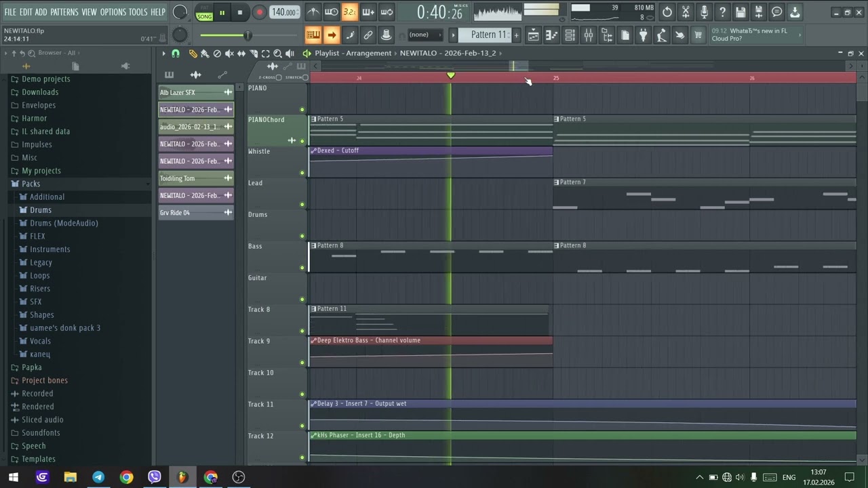The image size is (868, 488).
Task: Expand the Recorded folder in browser
Action: 37,393
